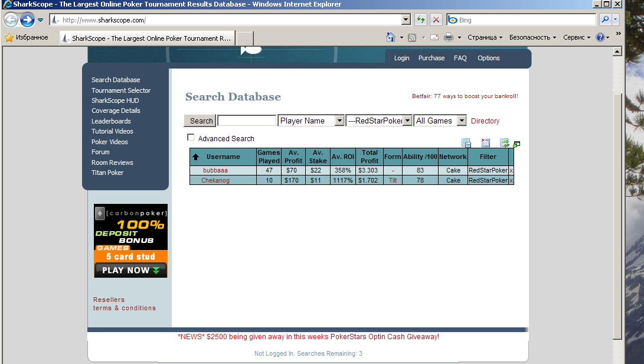The width and height of the screenshot is (644, 364).
Task: Stop page loading with the red X button
Action: pyautogui.click(x=436, y=19)
